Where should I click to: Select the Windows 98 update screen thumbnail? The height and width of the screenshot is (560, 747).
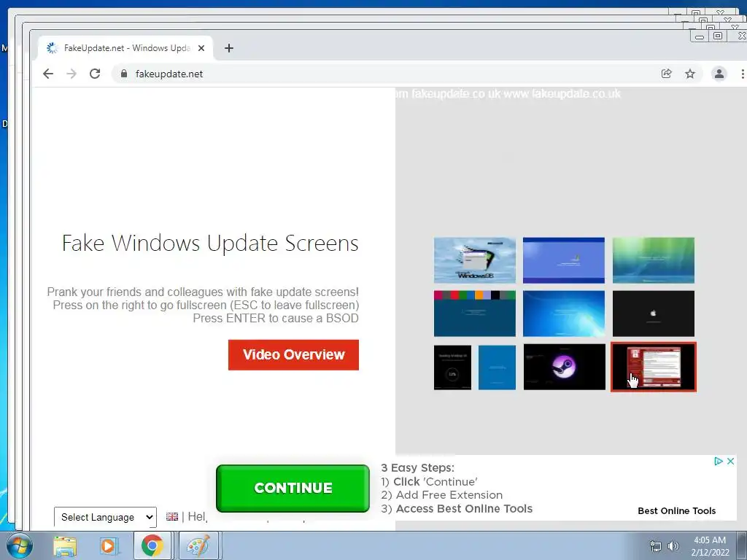[474, 260]
